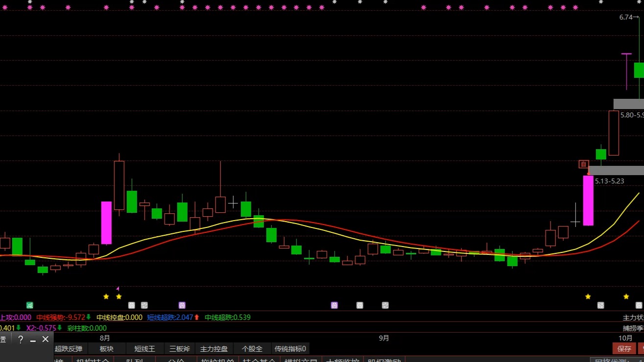The image size is (644, 362).
Task: Click the 上攻:0.000 indicator value
Action: 16,317
